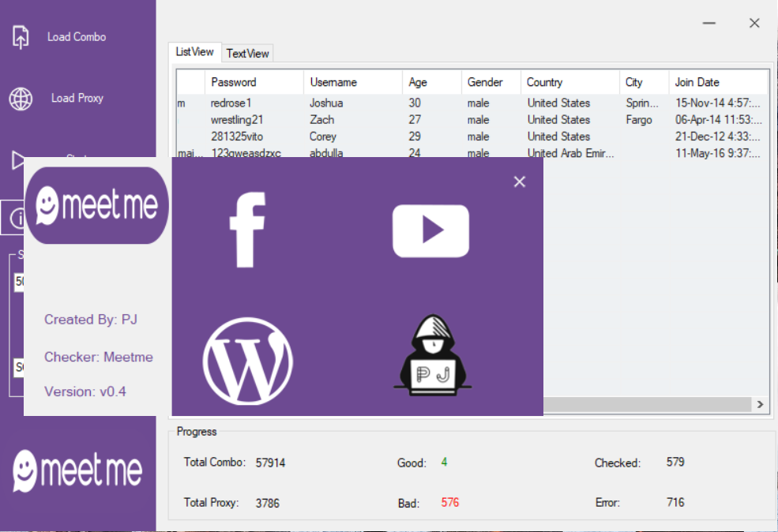
Task: Close the main checker window
Action: [x=754, y=24]
